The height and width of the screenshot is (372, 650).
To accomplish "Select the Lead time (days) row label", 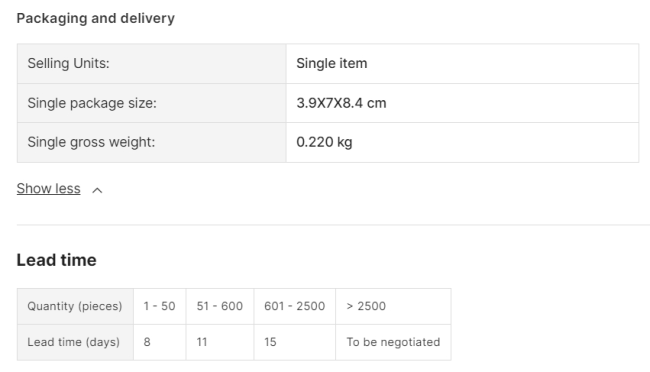I will pyautogui.click(x=75, y=342).
